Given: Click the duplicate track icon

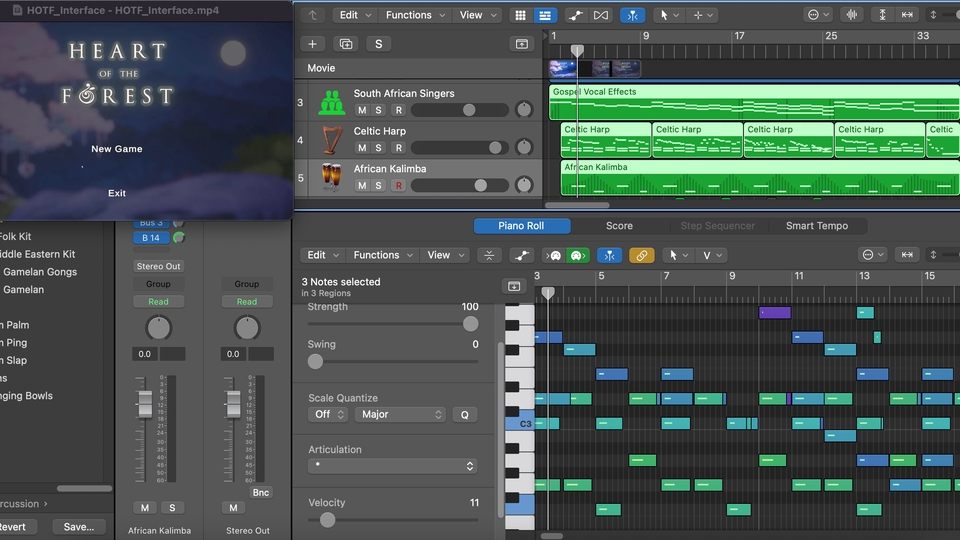Looking at the screenshot, I should pos(346,44).
